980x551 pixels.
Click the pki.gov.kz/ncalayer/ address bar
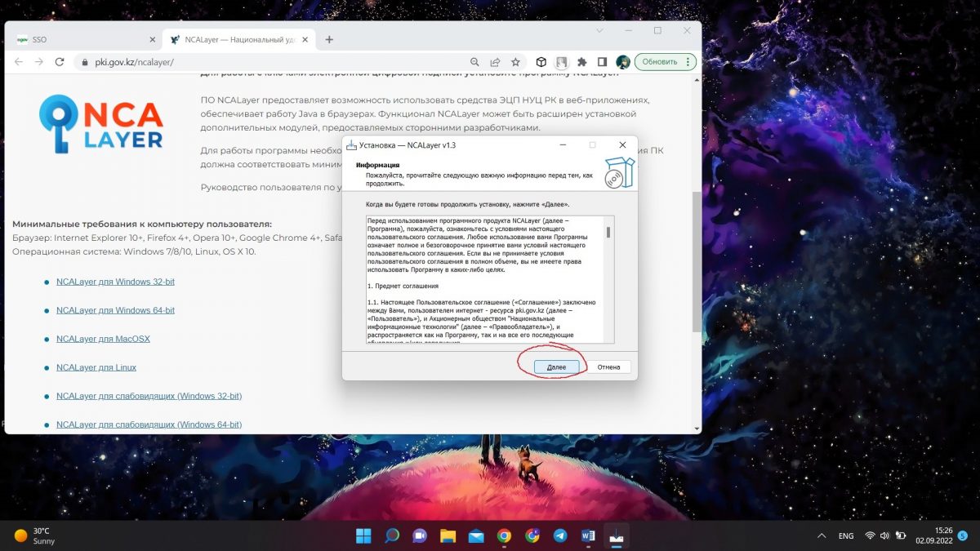(x=278, y=62)
